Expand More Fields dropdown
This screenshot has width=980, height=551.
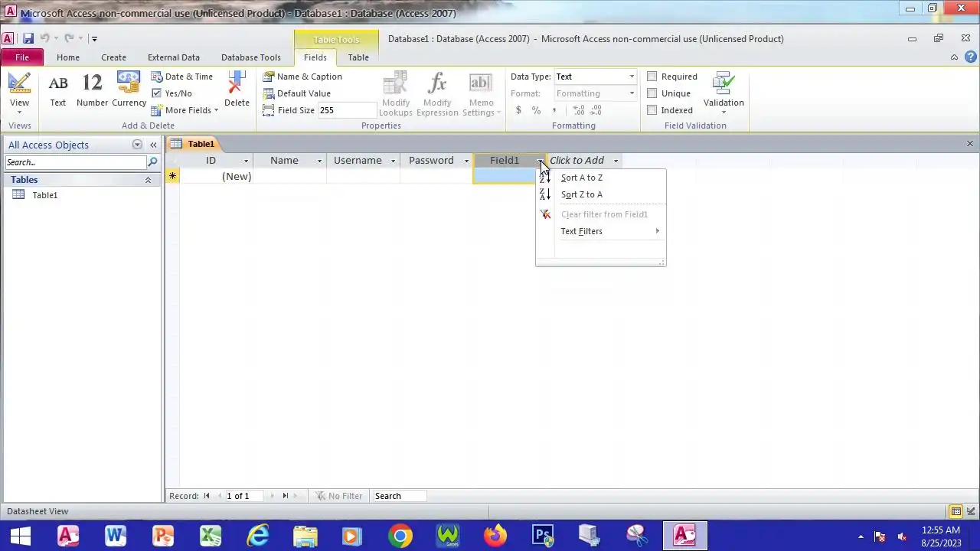(x=185, y=110)
